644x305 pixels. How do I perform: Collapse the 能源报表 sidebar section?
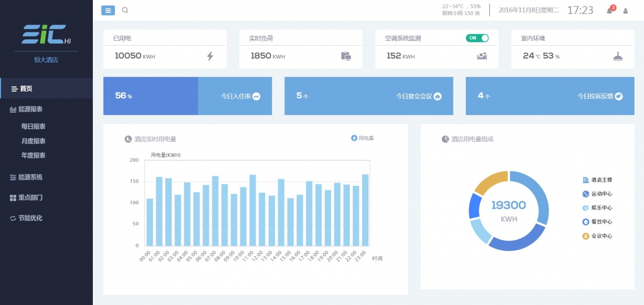click(30, 109)
